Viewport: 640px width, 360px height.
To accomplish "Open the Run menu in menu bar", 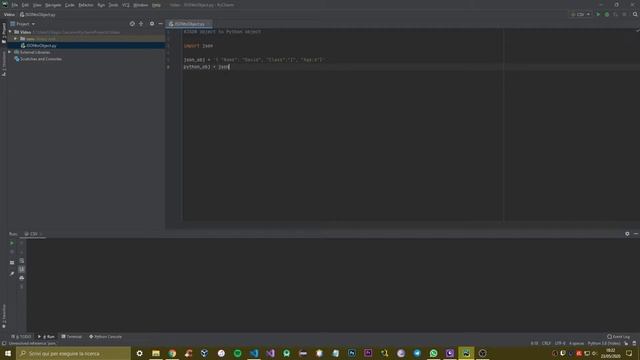I will (101, 5).
